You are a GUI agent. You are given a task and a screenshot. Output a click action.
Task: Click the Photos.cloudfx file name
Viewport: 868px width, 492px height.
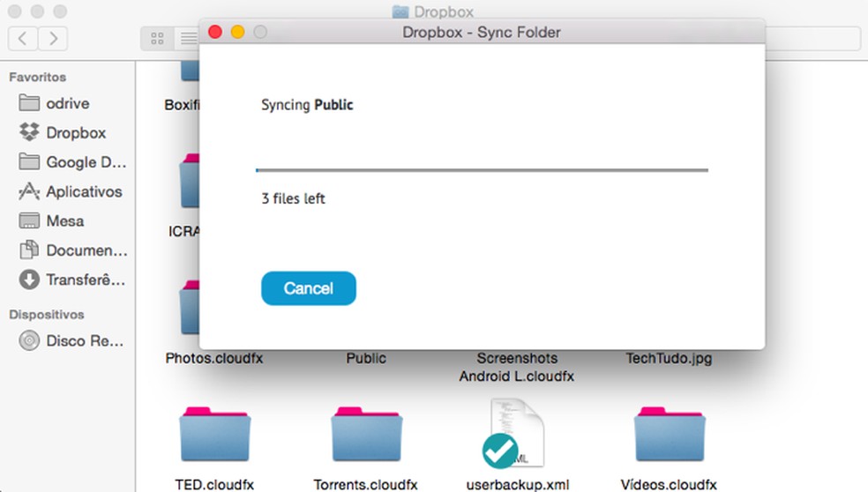(214, 358)
